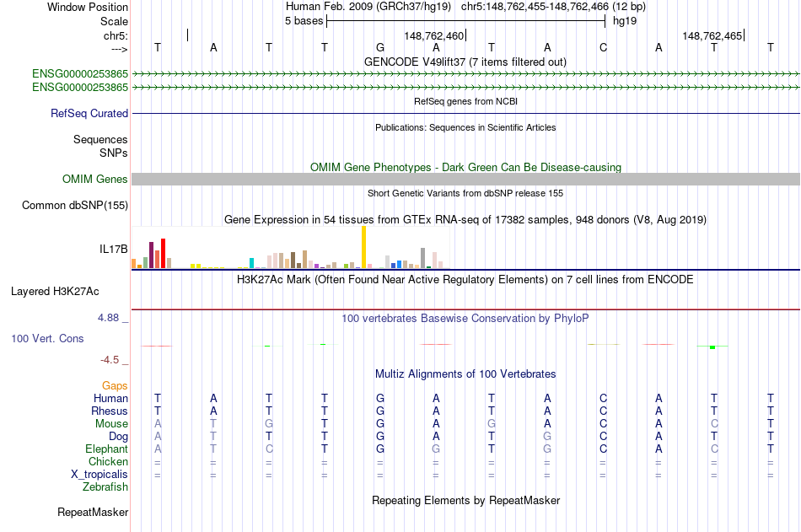
Task: Click the RefSeq genes from NCBI title
Action: point(465,101)
